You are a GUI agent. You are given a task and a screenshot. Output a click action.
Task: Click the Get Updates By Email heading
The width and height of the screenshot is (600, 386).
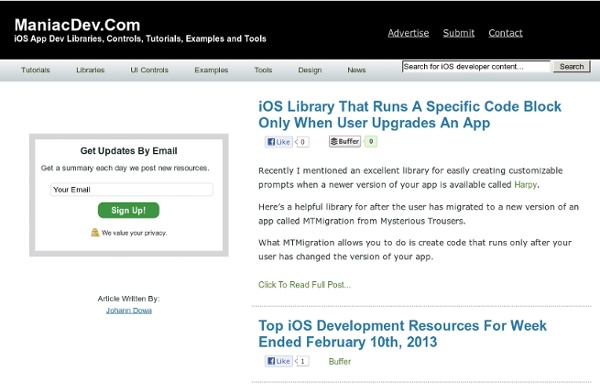click(x=129, y=151)
